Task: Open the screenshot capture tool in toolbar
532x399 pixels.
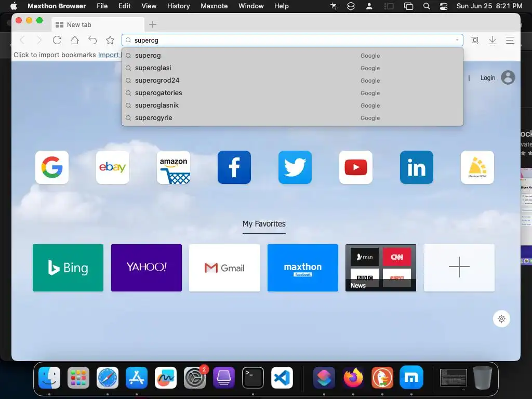Action: pyautogui.click(x=475, y=41)
